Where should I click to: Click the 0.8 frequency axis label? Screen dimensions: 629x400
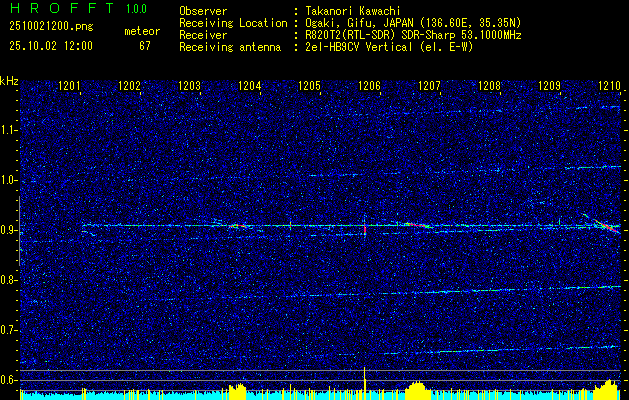tap(7, 280)
